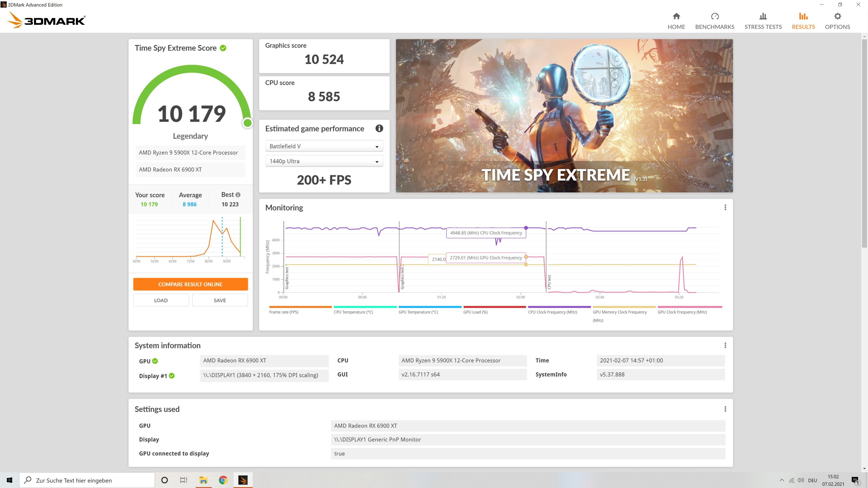Click the Average score 8 986
868x488 pixels.
point(189,204)
